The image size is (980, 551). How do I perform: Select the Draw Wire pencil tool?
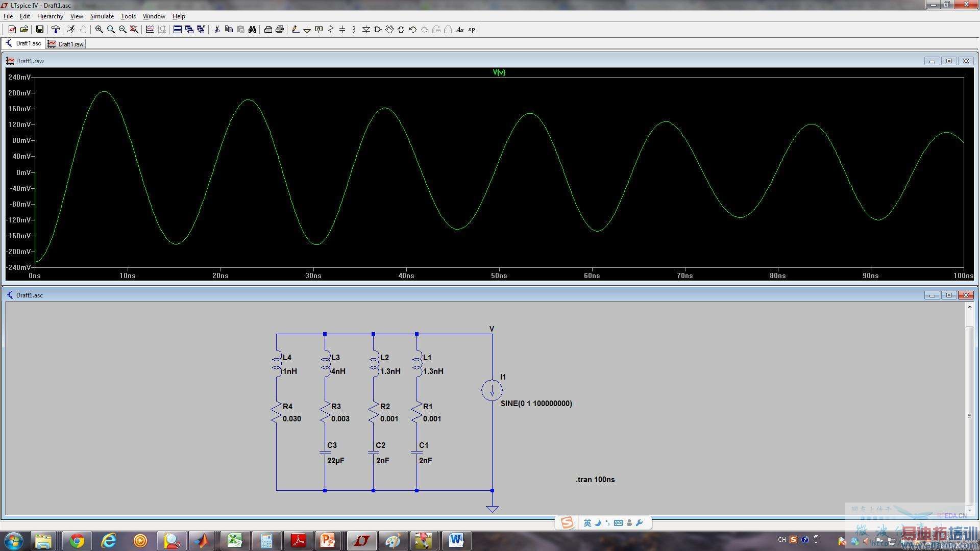click(295, 30)
